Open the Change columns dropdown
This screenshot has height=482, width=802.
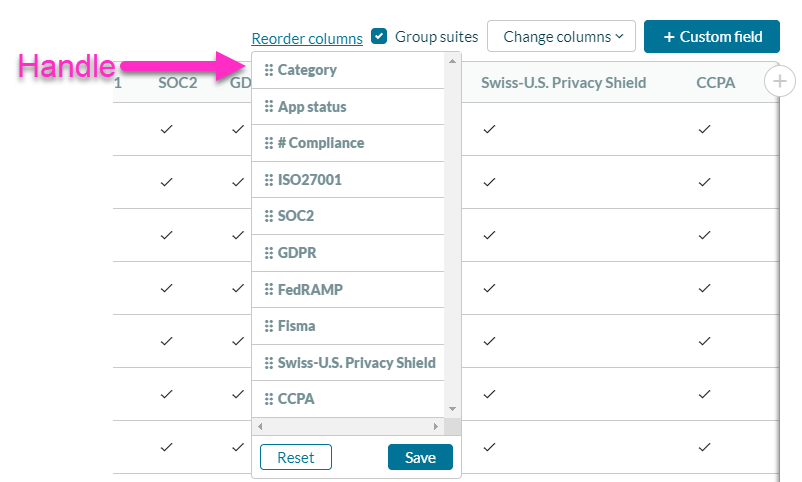coord(561,36)
